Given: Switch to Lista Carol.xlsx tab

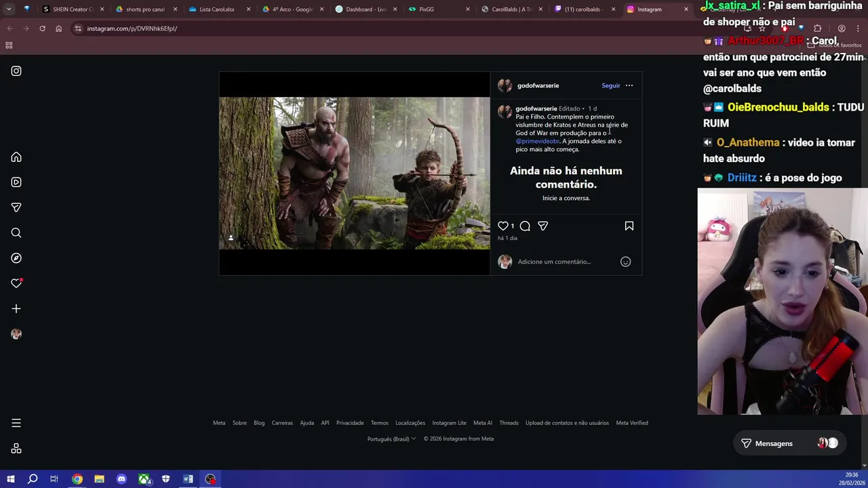Looking at the screenshot, I should point(217,9).
